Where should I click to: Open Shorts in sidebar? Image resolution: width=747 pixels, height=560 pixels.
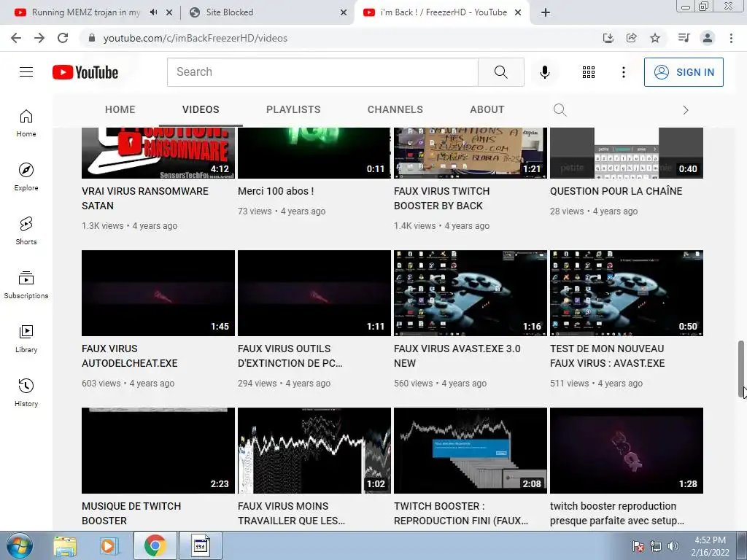tap(26, 231)
